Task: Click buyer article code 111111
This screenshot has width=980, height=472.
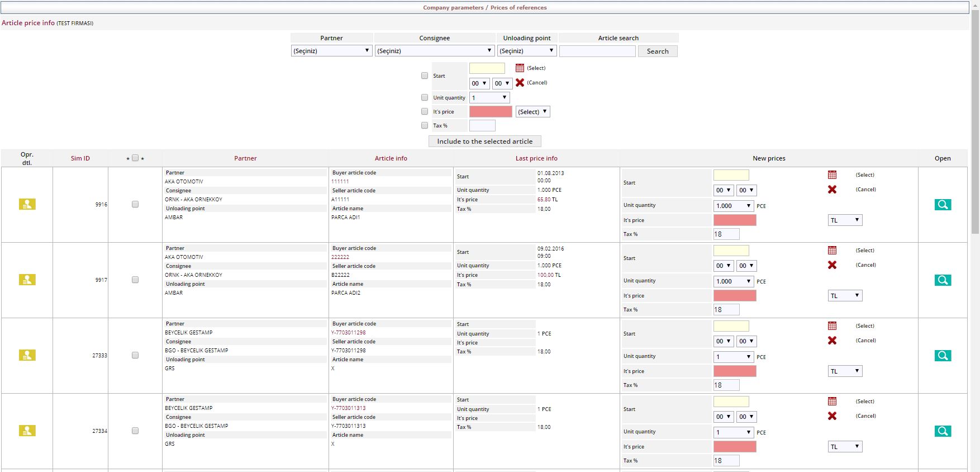Action: (x=340, y=182)
